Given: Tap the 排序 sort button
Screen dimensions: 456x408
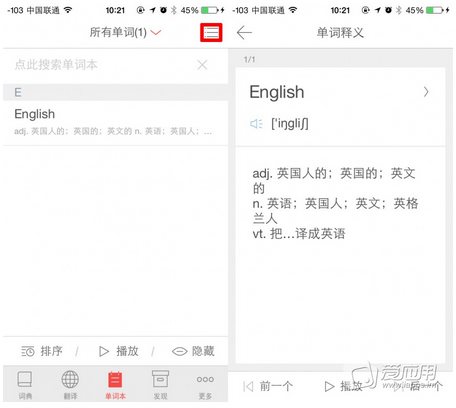Looking at the screenshot, I should click(x=41, y=351).
